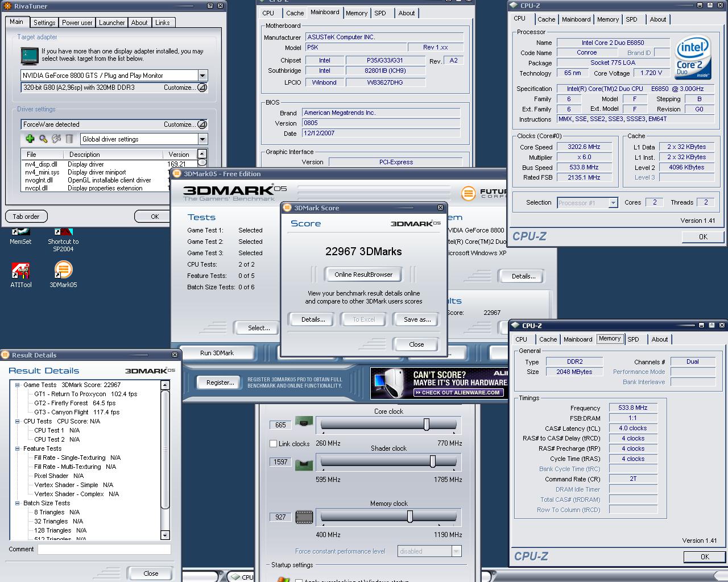Switch to the Settings tab in RivaTuner

point(44,23)
